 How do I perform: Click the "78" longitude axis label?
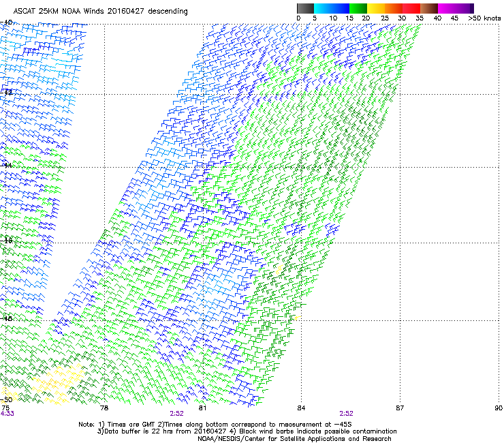(104, 408)
